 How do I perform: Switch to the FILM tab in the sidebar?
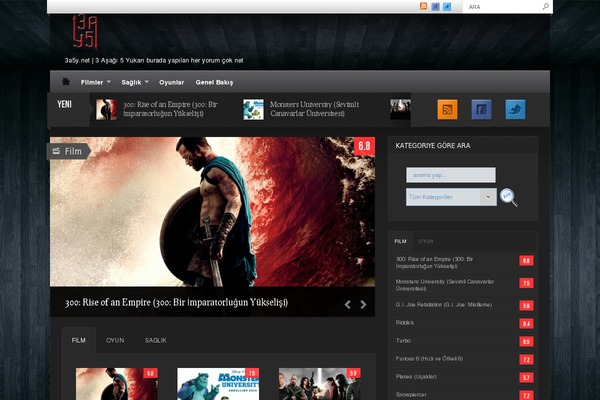[x=400, y=241]
